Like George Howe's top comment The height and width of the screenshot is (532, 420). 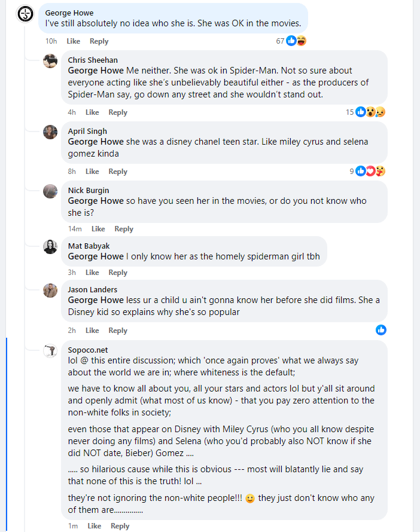[73, 41]
